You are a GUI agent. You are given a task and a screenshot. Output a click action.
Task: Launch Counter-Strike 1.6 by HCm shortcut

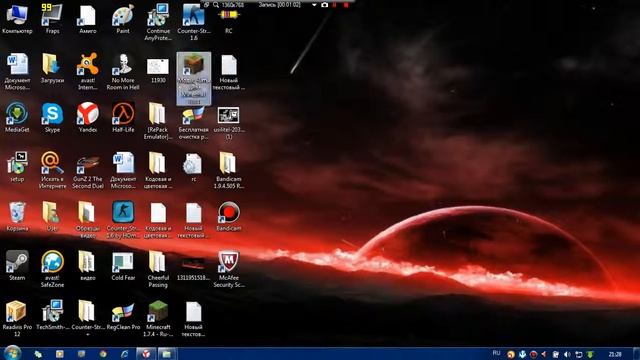pyautogui.click(x=123, y=219)
